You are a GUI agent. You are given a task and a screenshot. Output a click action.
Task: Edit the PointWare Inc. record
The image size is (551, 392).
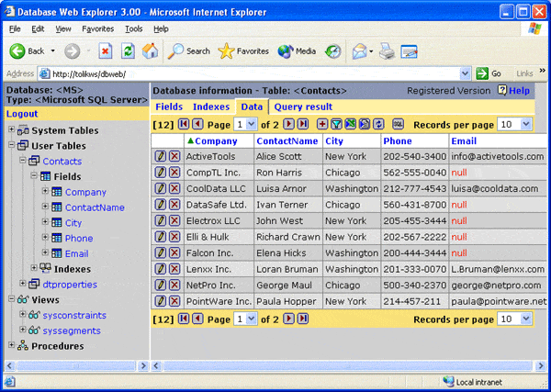160,301
